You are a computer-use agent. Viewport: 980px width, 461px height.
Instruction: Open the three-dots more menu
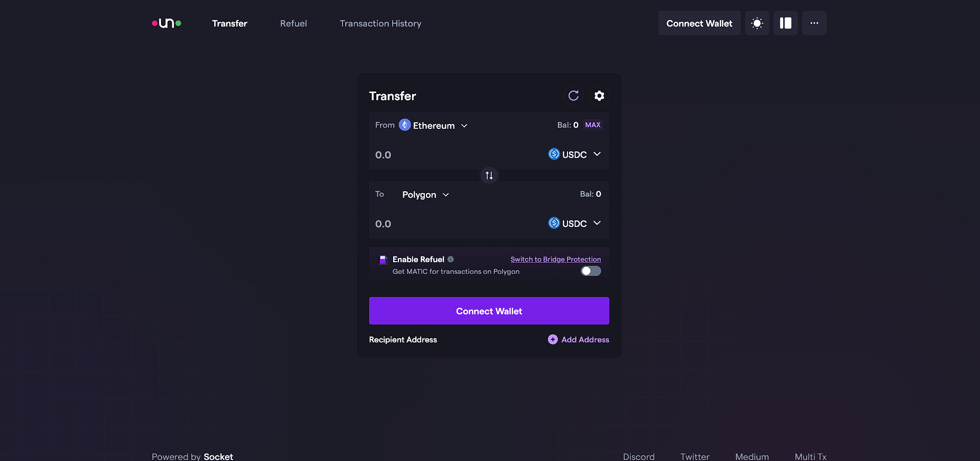(x=814, y=23)
